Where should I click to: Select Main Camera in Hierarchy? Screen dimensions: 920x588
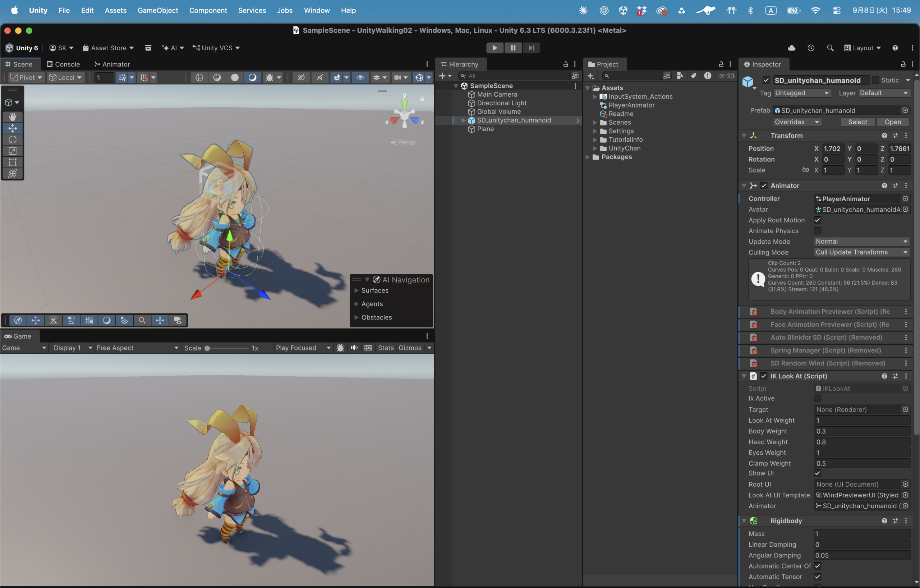point(497,95)
